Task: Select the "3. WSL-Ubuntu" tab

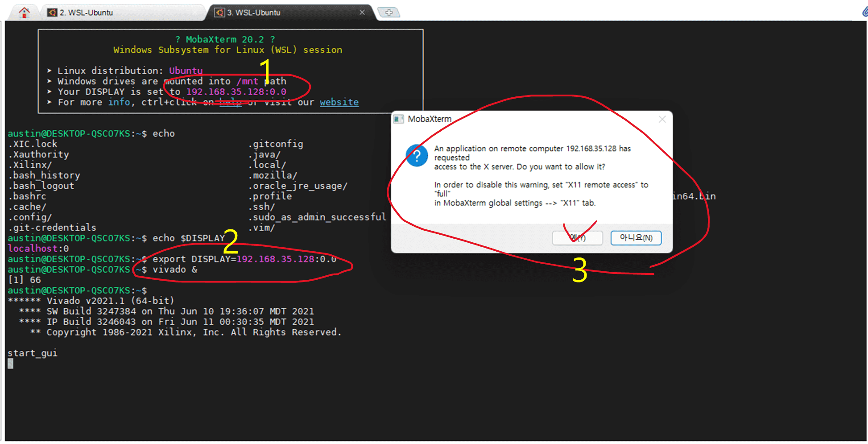Action: tap(291, 12)
